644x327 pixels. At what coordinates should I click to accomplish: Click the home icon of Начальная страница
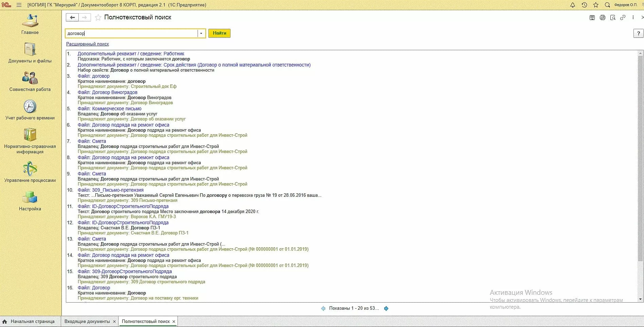coord(5,322)
